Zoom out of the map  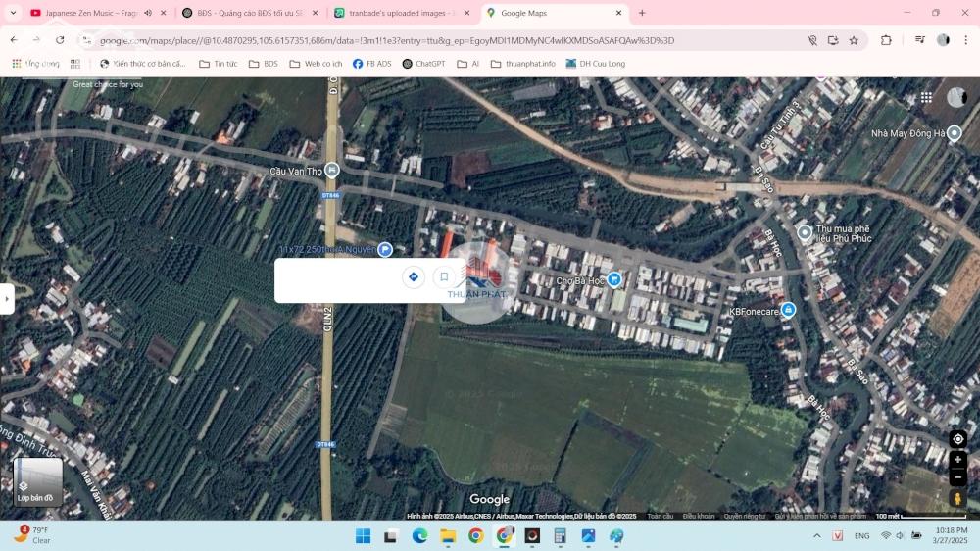[957, 477]
